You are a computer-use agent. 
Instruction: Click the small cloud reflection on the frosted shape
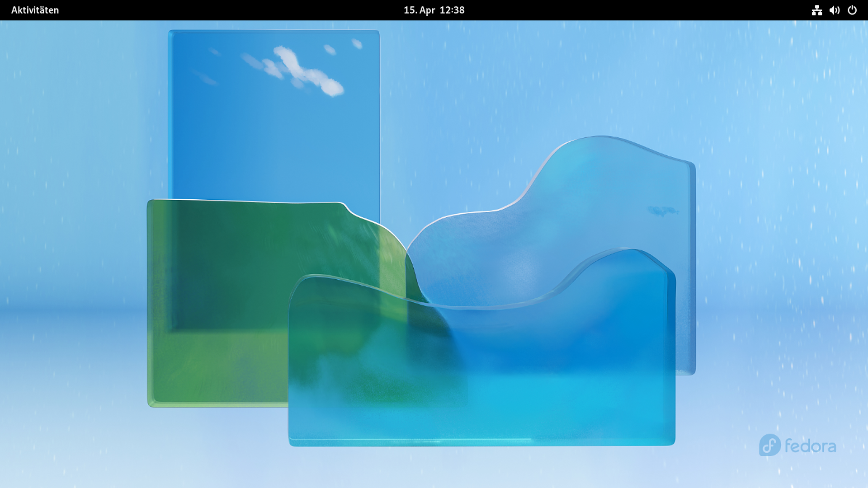tap(662, 211)
